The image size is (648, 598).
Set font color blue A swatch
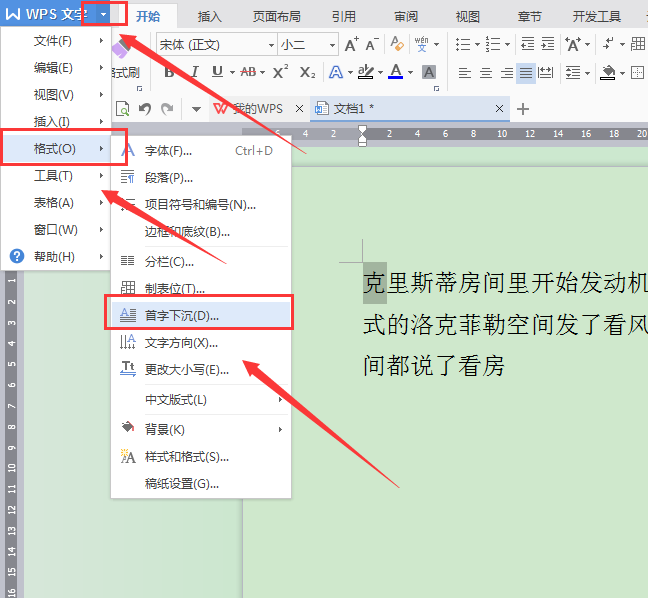396,72
